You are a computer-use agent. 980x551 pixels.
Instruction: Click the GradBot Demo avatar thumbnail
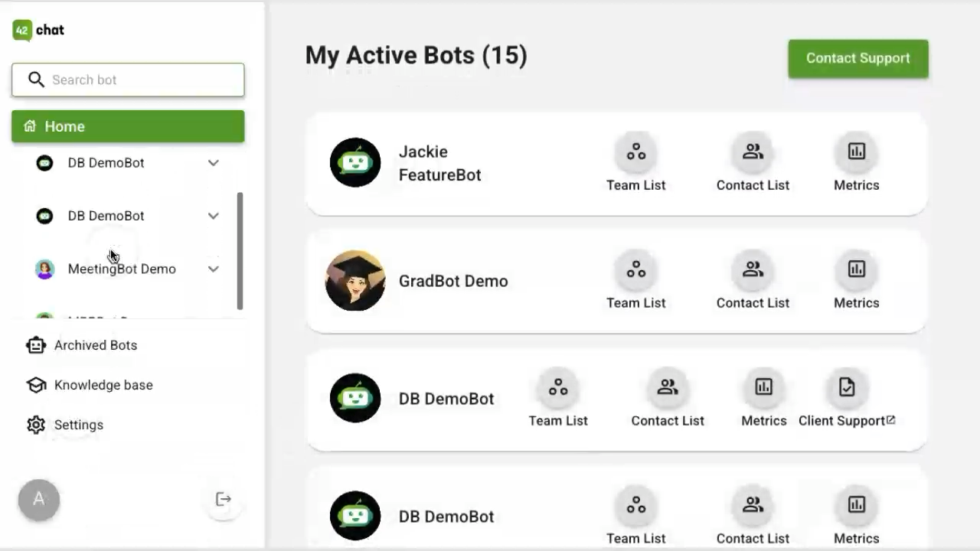(355, 281)
